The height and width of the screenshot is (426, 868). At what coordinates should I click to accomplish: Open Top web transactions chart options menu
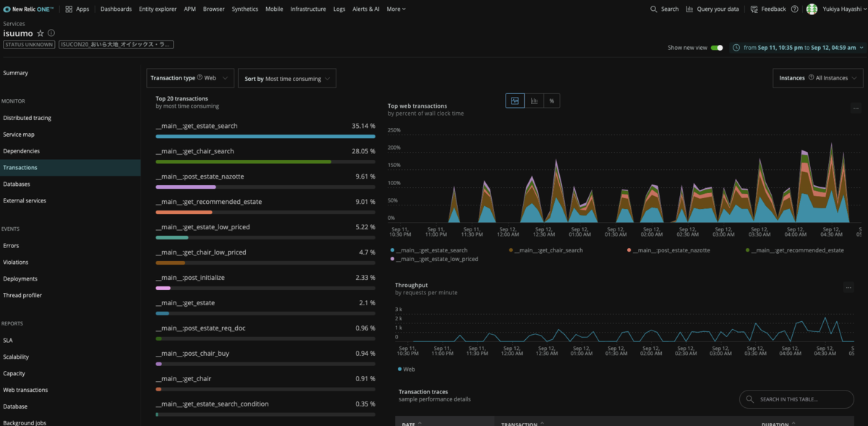tap(856, 108)
